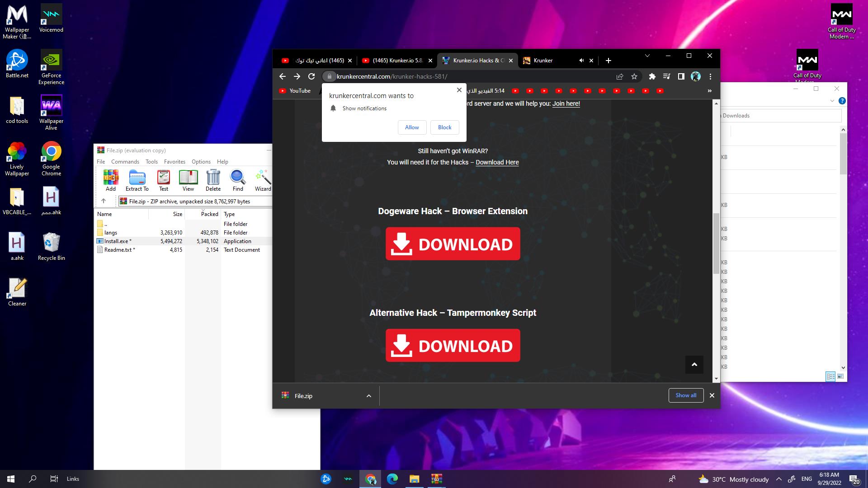Expand hidden bookmarks overflow chevron

[709, 91]
